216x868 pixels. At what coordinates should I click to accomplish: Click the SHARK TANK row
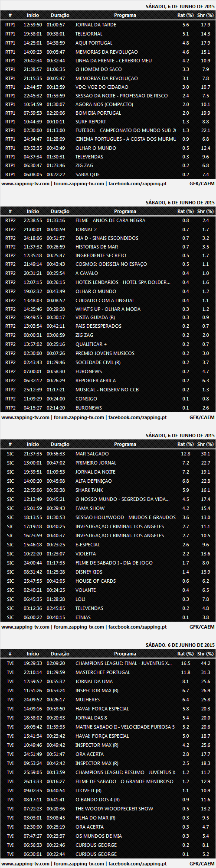108,490
